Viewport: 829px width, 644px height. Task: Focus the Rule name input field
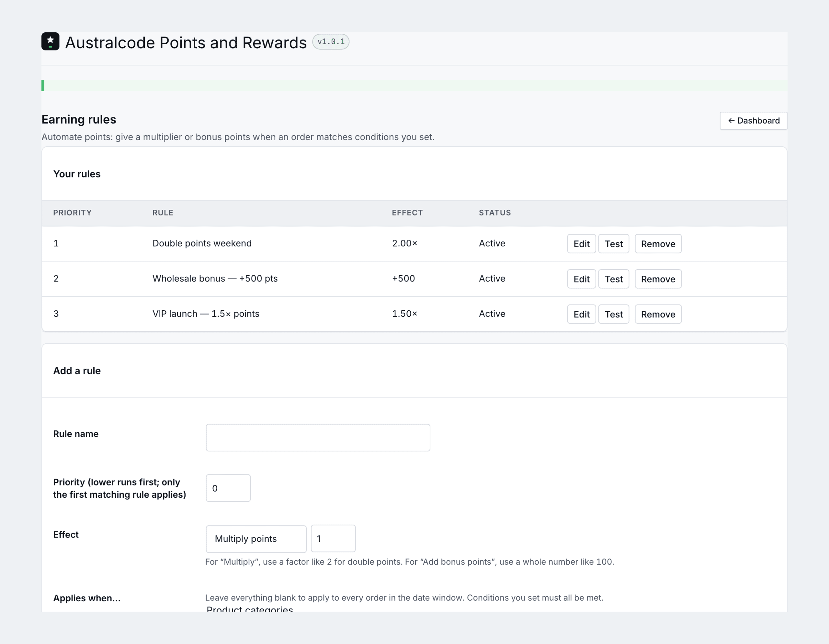pyautogui.click(x=318, y=438)
